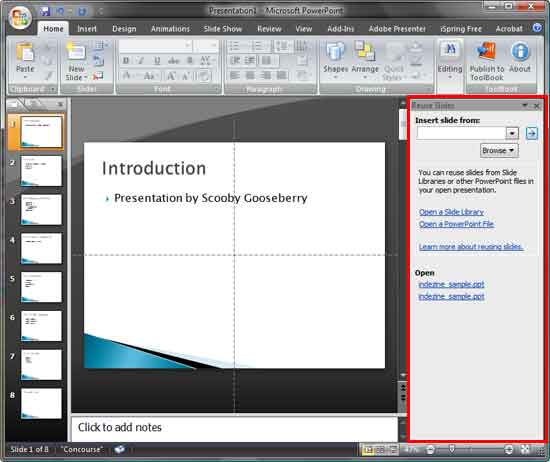Open the Adobe Presenter tab

[397, 29]
